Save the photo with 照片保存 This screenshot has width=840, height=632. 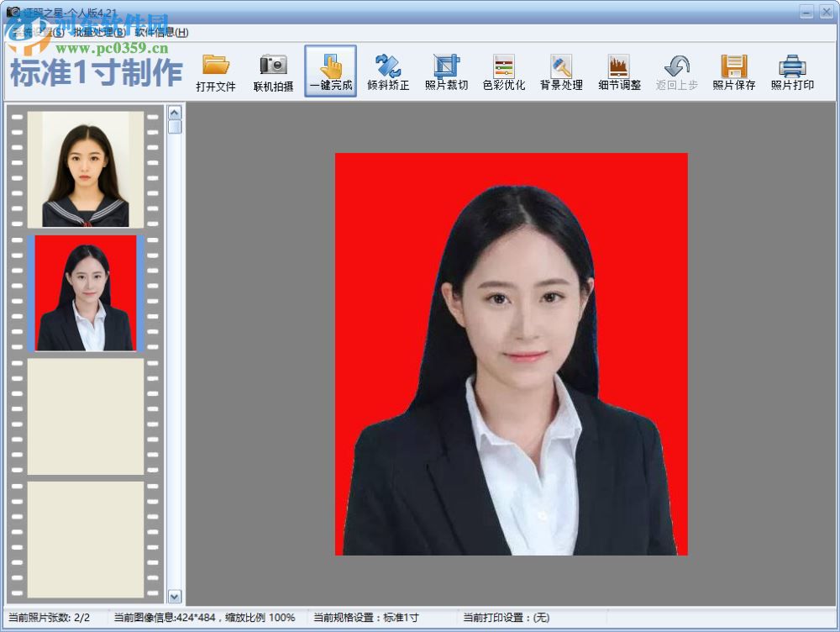pyautogui.click(x=734, y=71)
